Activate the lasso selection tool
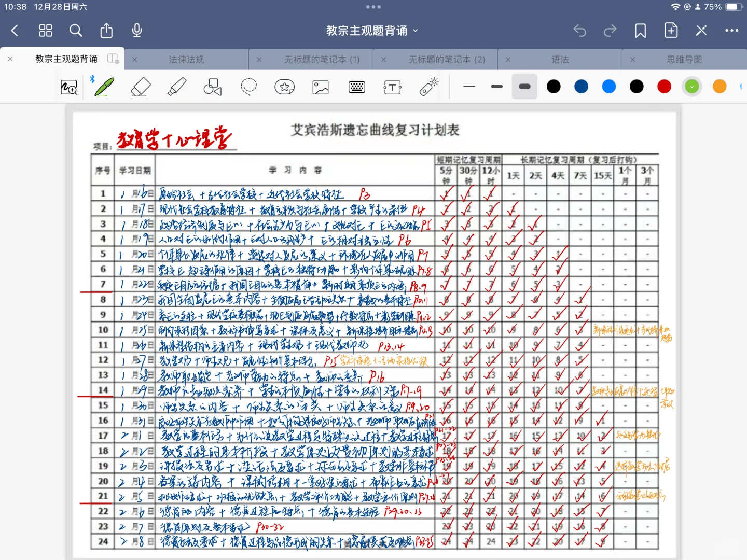This screenshot has height=560, width=747. pyautogui.click(x=249, y=87)
